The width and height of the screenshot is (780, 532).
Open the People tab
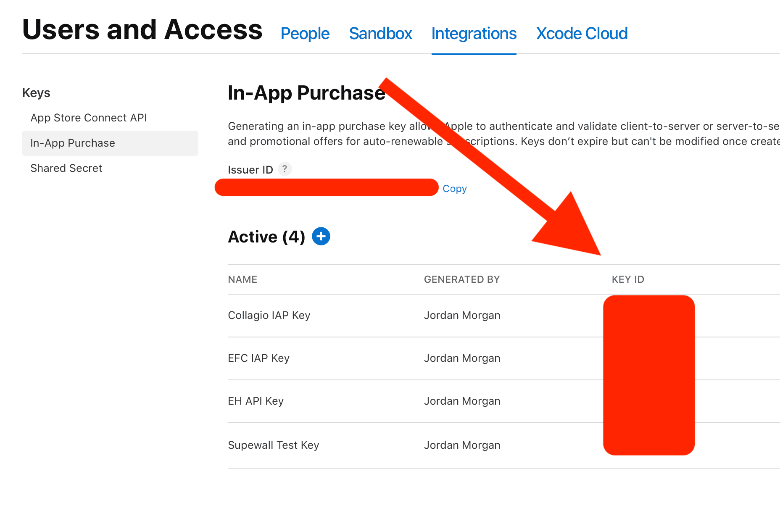tap(305, 34)
